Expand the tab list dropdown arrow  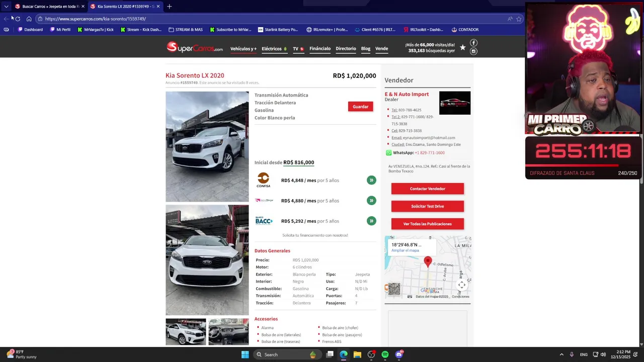(x=6, y=7)
